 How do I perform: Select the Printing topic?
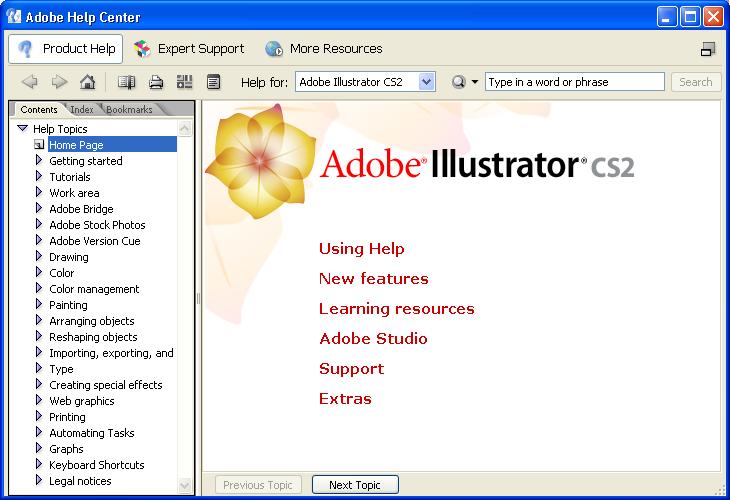(68, 417)
